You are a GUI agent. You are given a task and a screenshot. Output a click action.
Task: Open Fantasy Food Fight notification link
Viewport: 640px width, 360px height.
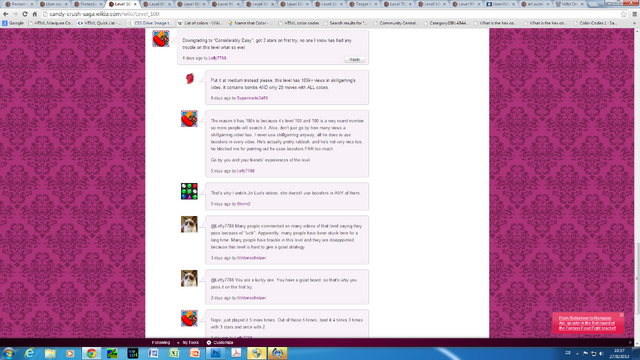[x=587, y=323]
